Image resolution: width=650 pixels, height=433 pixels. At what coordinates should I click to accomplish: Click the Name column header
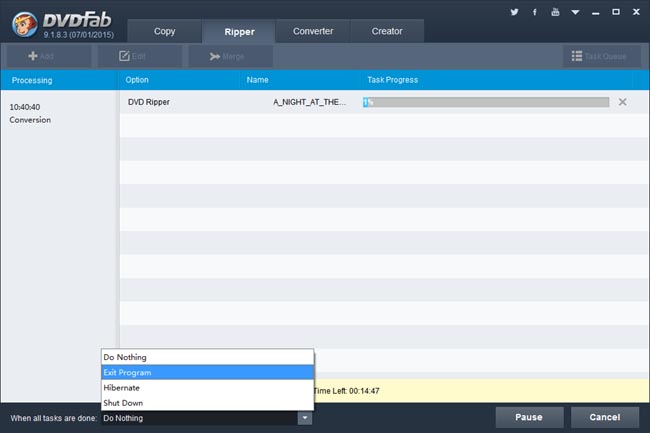[x=257, y=80]
